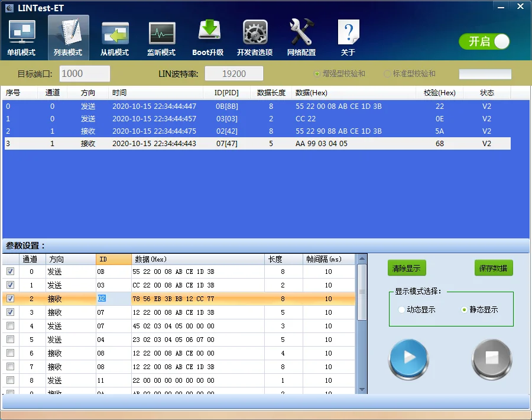Image resolution: width=532 pixels, height=420 pixels.
Task: Enable the checkbox for channel 4 row
Action: coord(11,325)
